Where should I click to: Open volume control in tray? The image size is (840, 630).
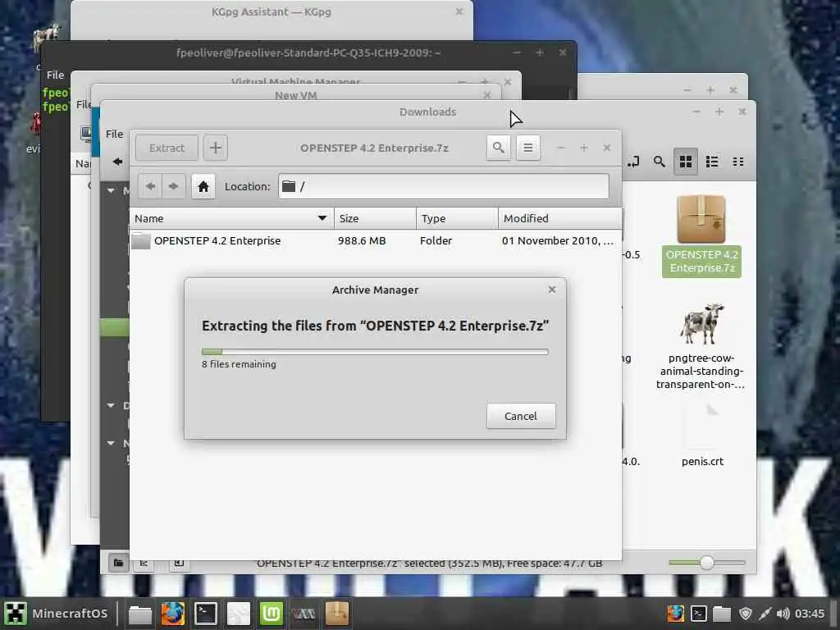pos(783,614)
